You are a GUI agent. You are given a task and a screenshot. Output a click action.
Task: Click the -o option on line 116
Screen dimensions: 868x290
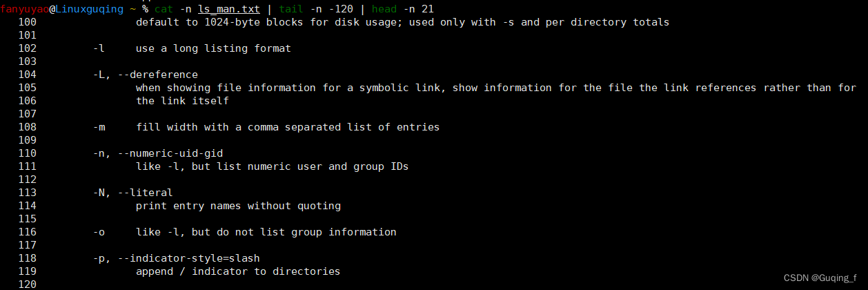point(99,232)
